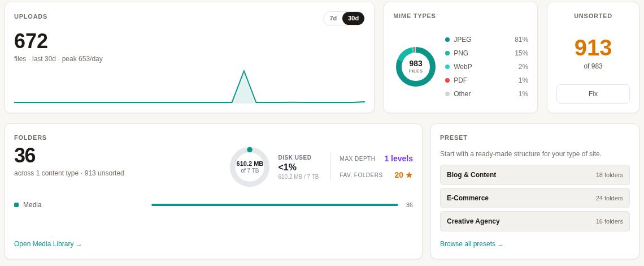The width and height of the screenshot is (644, 266).
Task: Click the DISK USED label
Action: (294, 157)
